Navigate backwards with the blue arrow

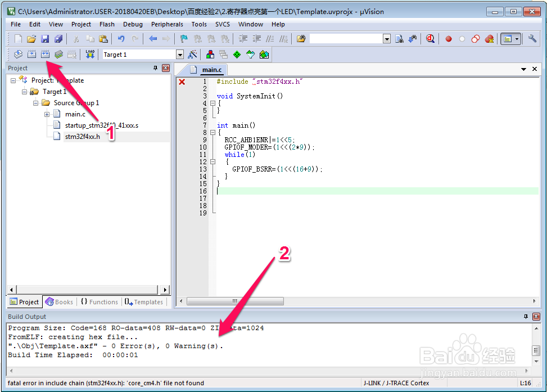point(153,39)
